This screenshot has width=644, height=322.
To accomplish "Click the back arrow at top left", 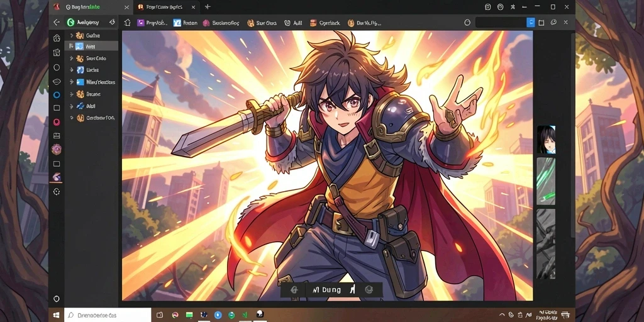I will pyautogui.click(x=57, y=23).
